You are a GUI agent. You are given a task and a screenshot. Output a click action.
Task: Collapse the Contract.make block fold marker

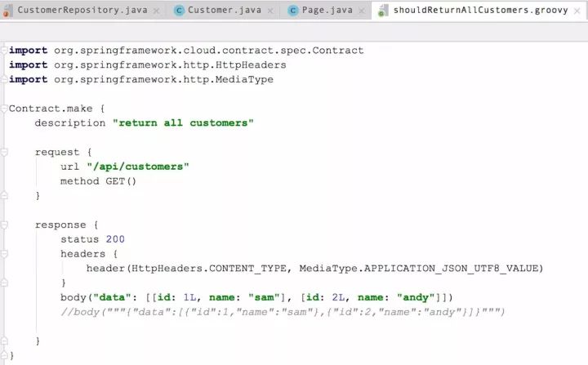coord(4,109)
